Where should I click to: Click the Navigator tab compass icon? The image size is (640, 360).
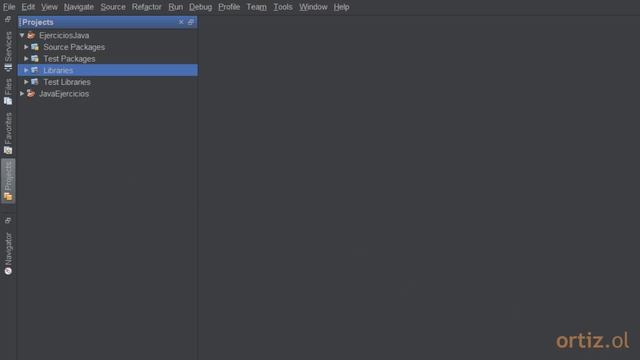(8, 271)
